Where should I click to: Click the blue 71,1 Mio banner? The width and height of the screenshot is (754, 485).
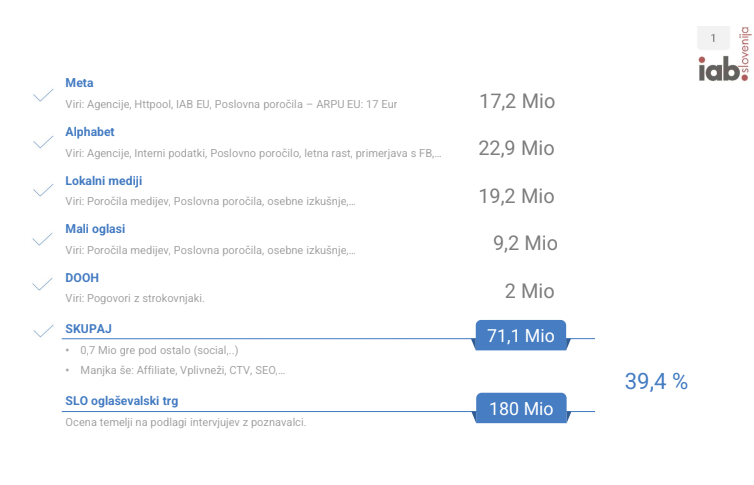pyautogui.click(x=520, y=336)
